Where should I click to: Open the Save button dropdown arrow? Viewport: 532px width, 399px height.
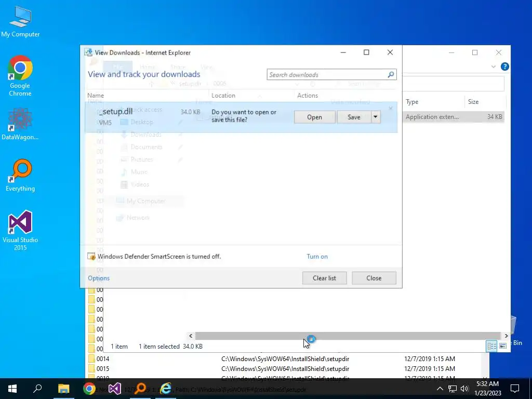tap(376, 117)
